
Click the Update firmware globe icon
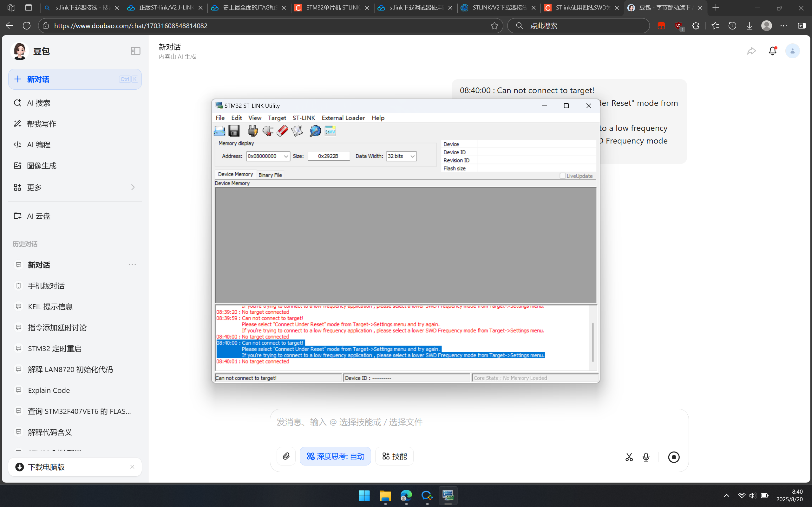click(x=315, y=131)
